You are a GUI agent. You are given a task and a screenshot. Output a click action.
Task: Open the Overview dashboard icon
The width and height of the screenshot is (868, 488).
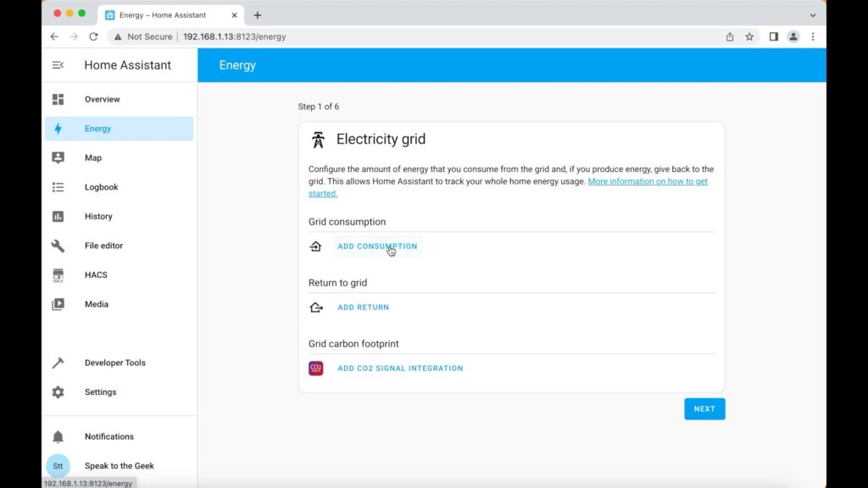point(58,99)
